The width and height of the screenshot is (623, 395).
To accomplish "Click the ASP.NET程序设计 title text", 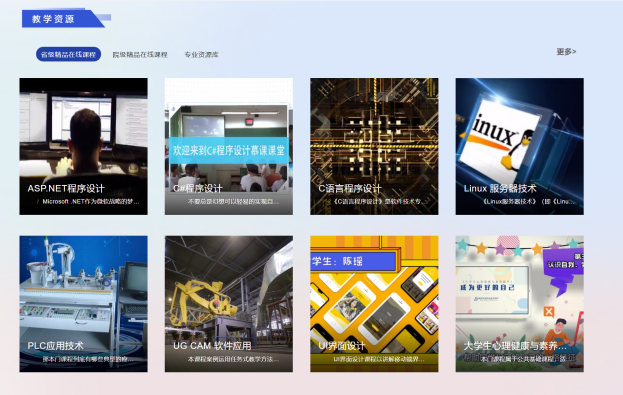I will (66, 188).
